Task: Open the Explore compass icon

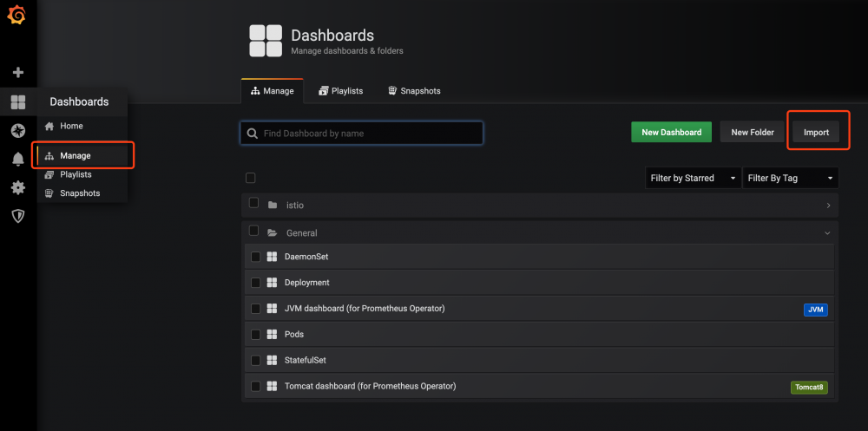Action: coord(17,131)
